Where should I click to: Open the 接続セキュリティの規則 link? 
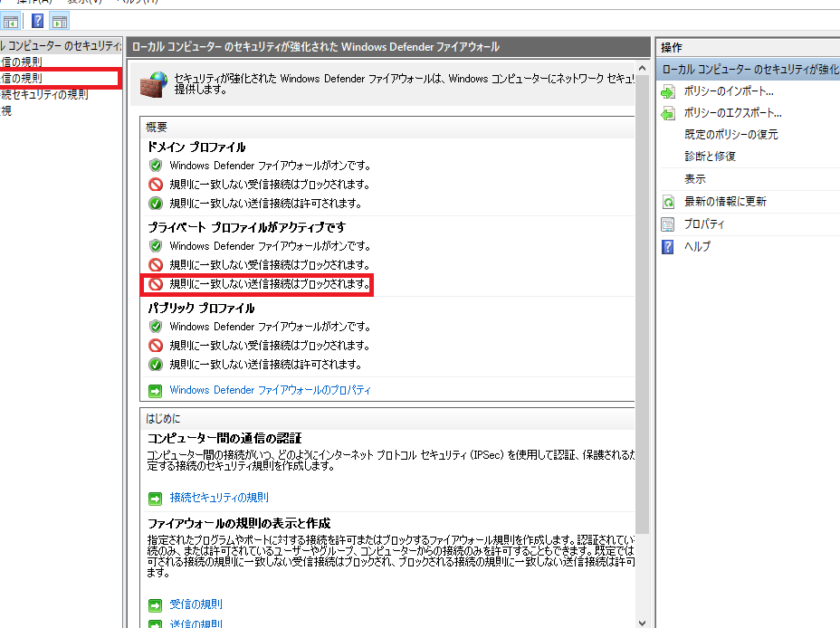tap(219, 498)
